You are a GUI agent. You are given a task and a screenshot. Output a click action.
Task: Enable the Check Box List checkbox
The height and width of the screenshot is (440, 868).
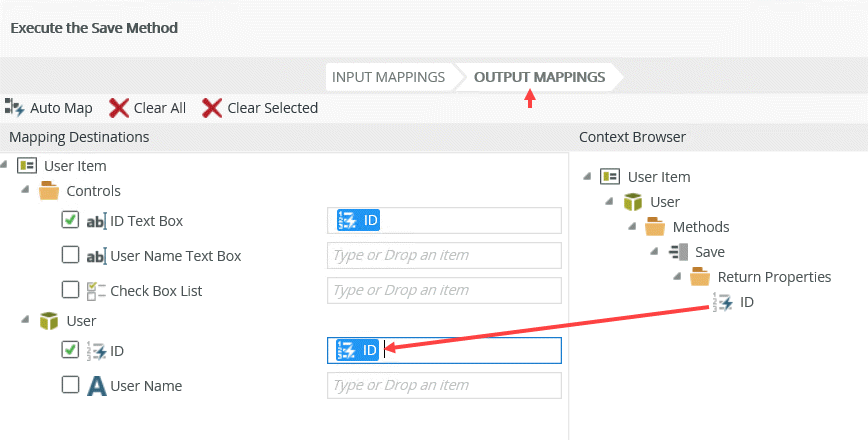click(70, 289)
